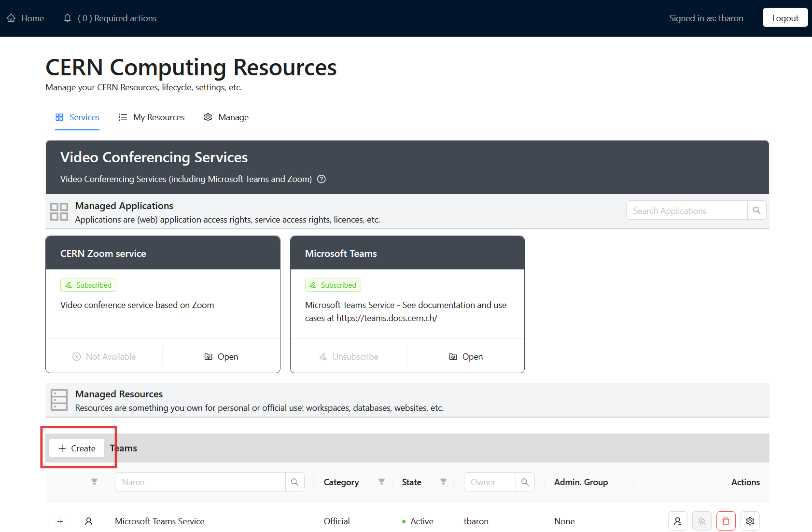
Task: Click the help icon beside Video Conferencing description
Action: tap(322, 179)
